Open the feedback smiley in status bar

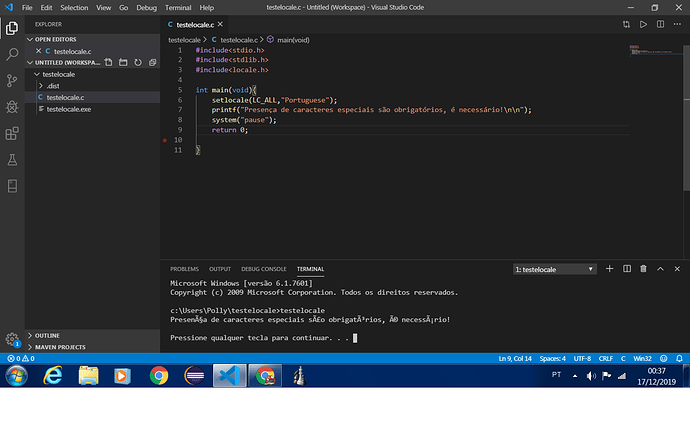(x=664, y=358)
